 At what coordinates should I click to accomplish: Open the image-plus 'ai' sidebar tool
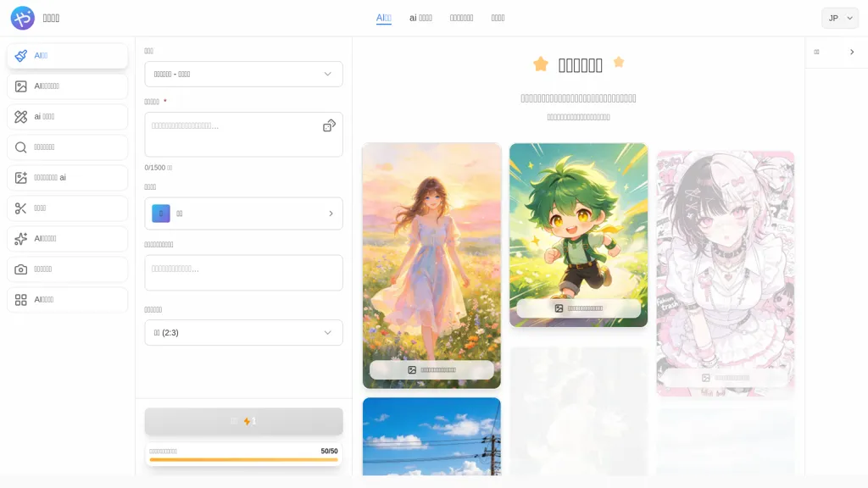tap(68, 178)
